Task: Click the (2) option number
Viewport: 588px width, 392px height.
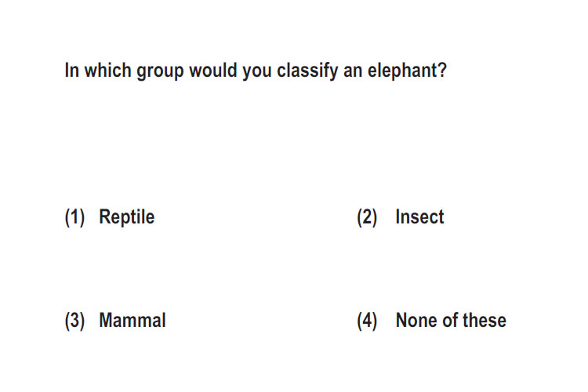Action: click(367, 218)
